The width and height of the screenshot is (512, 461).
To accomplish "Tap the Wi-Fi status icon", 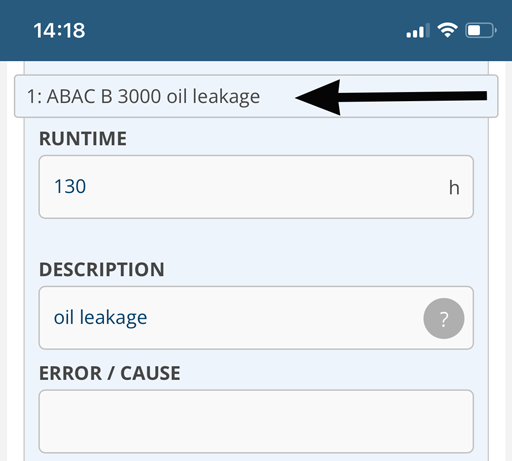I will click(447, 30).
